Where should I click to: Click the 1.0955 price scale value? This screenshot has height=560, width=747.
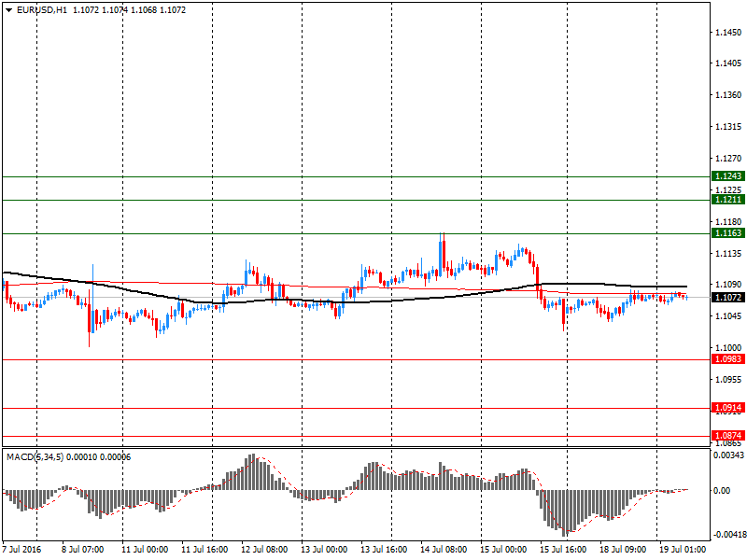click(728, 380)
